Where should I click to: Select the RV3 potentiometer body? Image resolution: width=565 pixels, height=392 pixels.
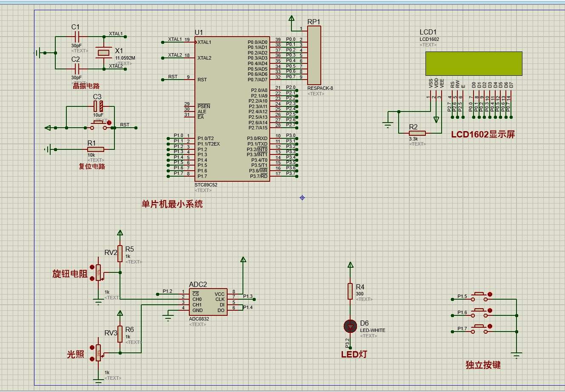(x=98, y=353)
